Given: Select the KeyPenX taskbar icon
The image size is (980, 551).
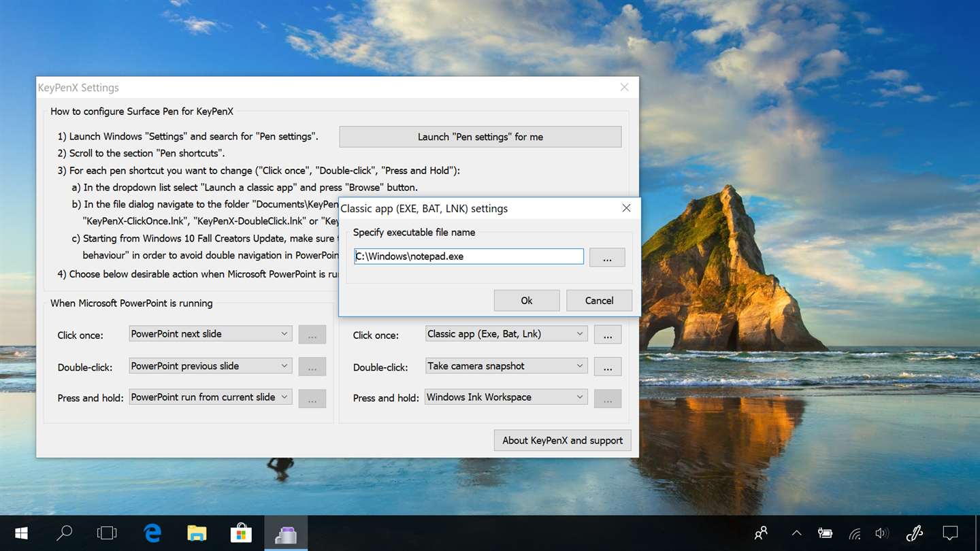Looking at the screenshot, I should click(x=286, y=533).
